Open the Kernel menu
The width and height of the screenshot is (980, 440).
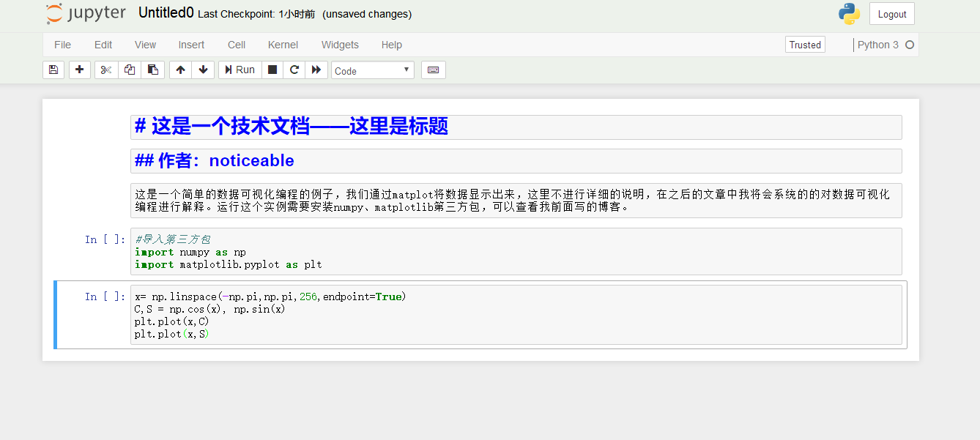click(x=283, y=45)
